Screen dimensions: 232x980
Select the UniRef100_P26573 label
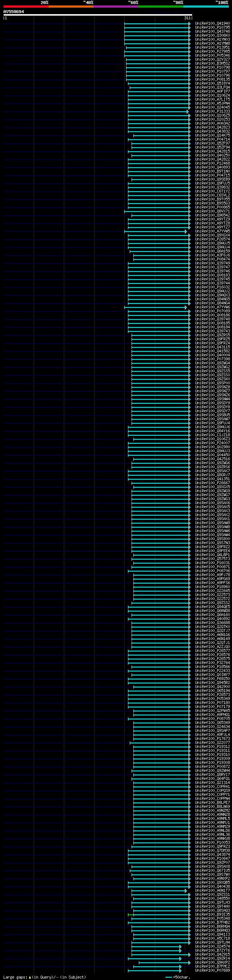coord(212,694)
